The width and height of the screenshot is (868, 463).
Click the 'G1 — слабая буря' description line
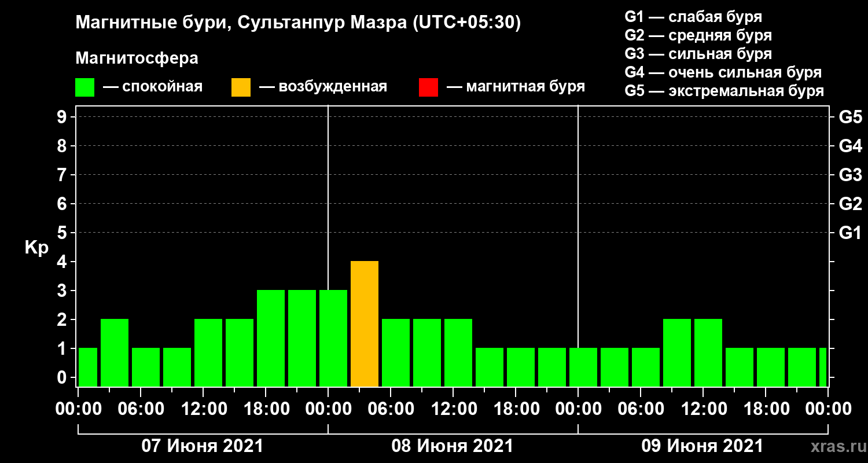point(693,17)
